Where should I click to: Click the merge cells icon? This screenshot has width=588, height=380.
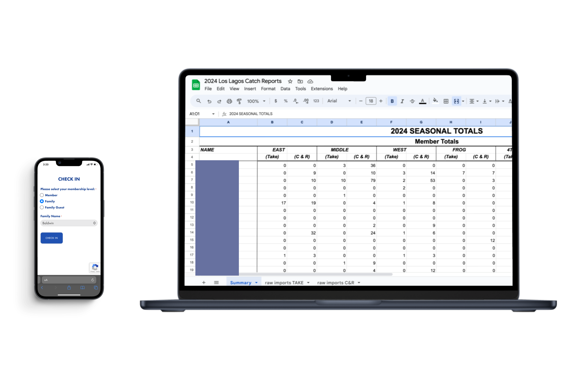pyautogui.click(x=456, y=101)
